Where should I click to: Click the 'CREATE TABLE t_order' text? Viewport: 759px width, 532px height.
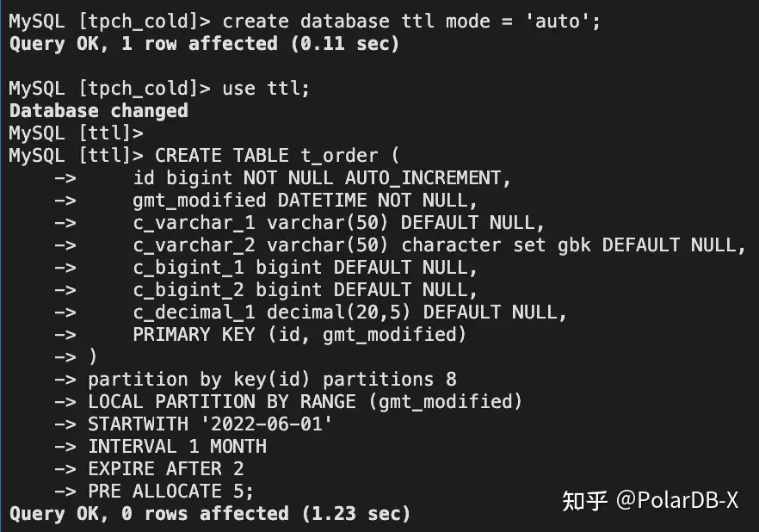pyautogui.click(x=277, y=156)
